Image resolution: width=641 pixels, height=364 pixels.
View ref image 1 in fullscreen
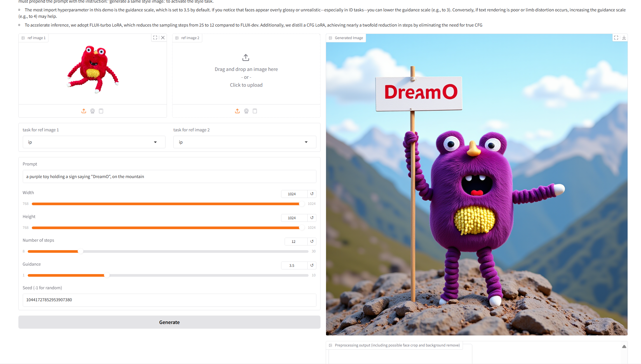click(x=155, y=38)
